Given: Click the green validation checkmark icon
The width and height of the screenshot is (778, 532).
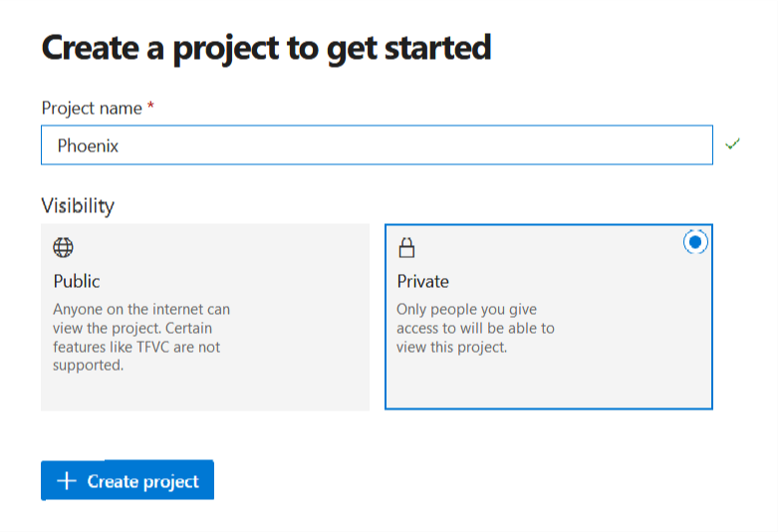Looking at the screenshot, I should 733,144.
